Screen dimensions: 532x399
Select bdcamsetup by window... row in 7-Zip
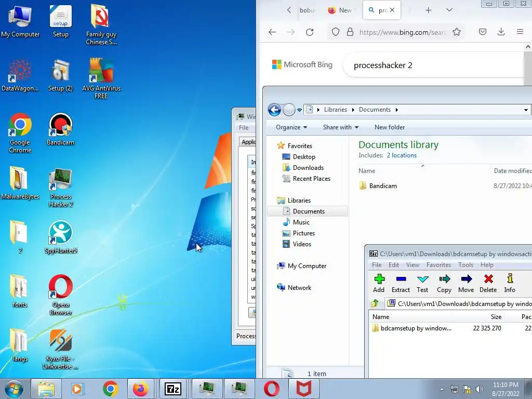point(450,328)
